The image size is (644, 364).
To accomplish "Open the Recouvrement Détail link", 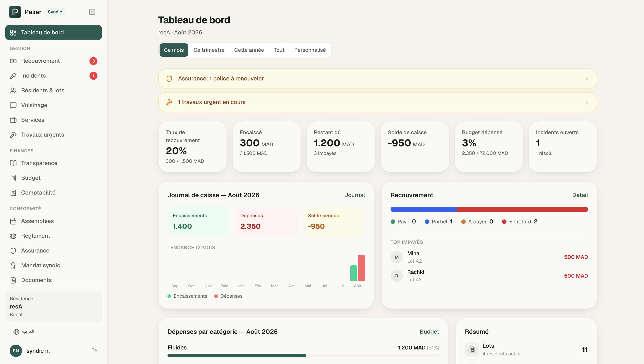I will [x=580, y=195].
